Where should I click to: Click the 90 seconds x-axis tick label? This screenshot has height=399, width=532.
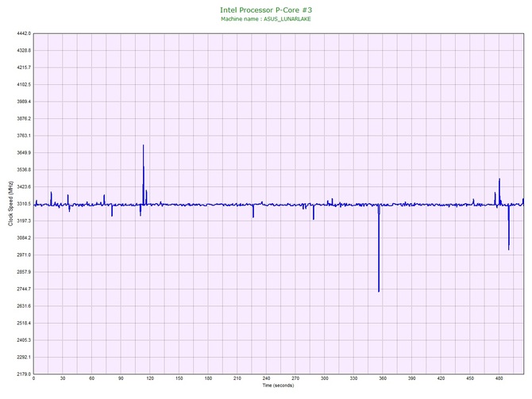click(x=121, y=378)
